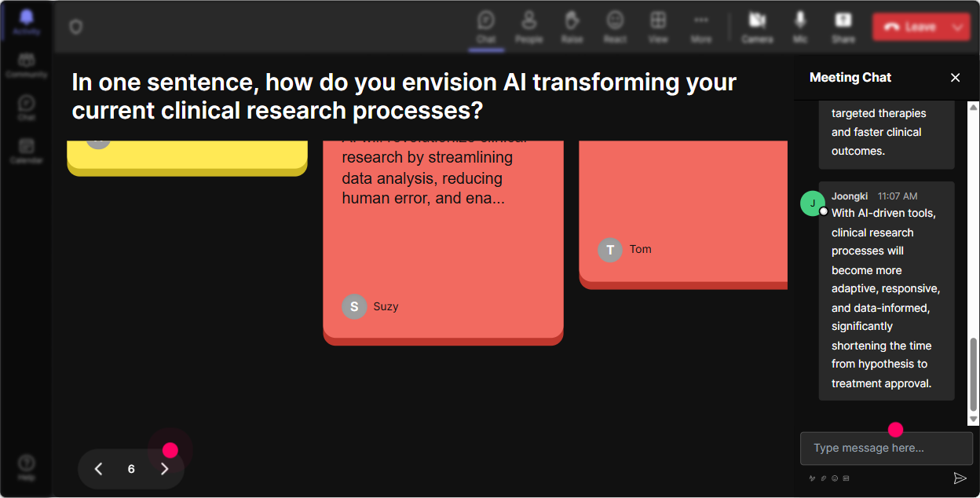Open the More options menu

click(701, 27)
